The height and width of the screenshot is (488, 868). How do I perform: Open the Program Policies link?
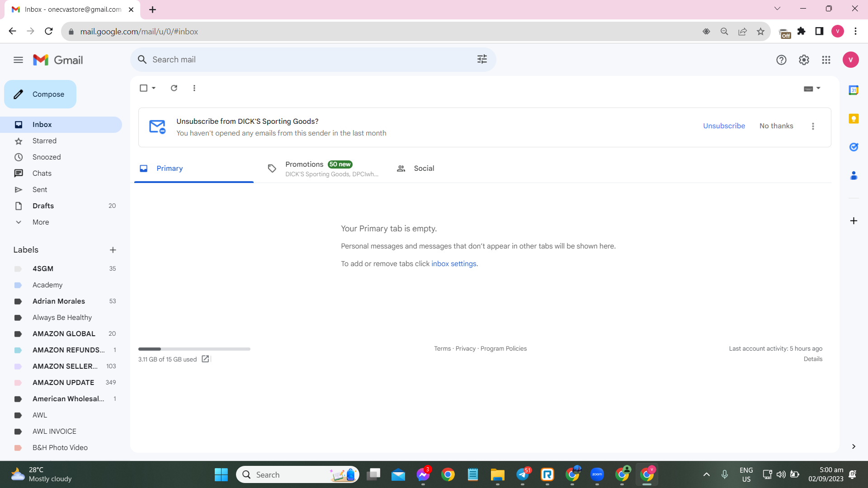pos(504,348)
